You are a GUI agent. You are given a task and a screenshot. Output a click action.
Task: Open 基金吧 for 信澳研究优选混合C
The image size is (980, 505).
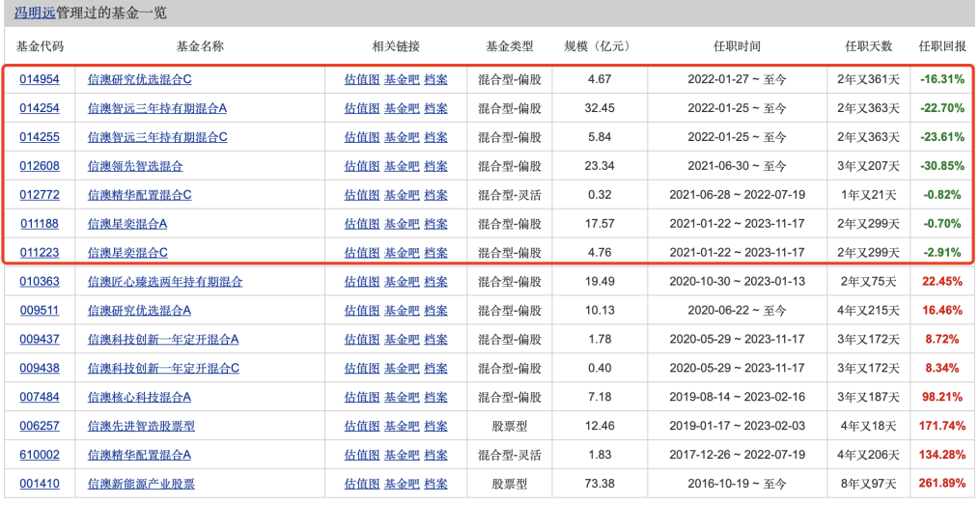[402, 79]
